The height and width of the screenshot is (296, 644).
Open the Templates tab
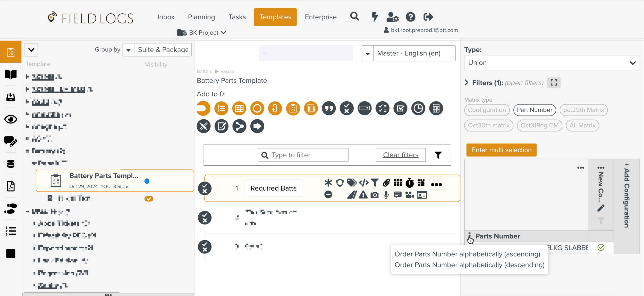tap(275, 17)
